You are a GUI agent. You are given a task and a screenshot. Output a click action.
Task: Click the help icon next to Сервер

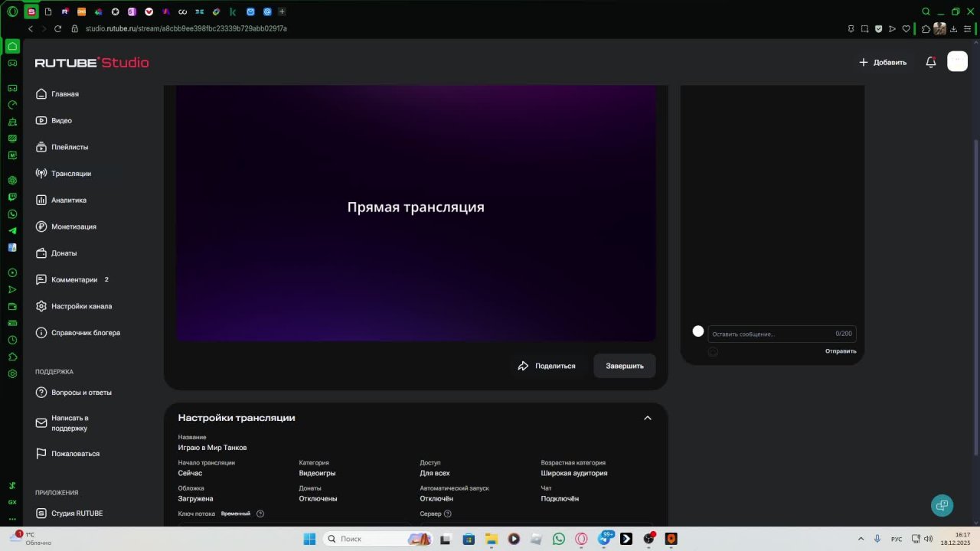tap(448, 514)
